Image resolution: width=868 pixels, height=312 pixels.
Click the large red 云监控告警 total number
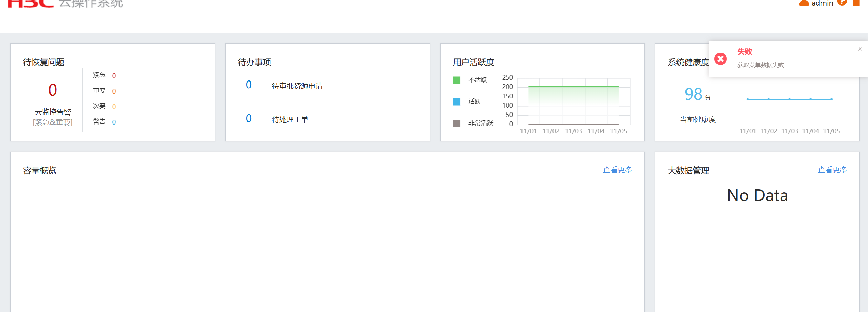pos(53,90)
